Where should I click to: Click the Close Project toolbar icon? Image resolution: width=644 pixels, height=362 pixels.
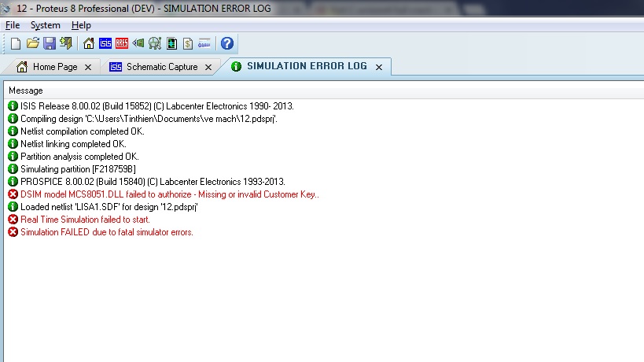point(66,43)
